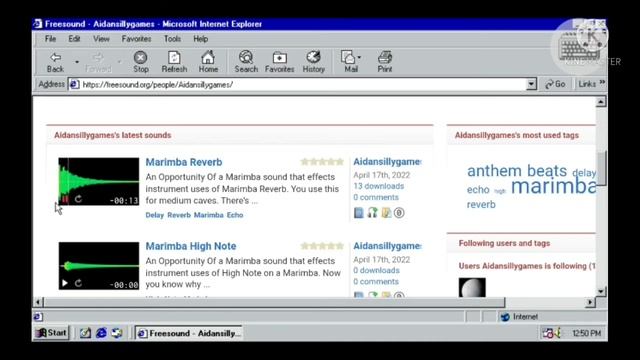The height and width of the screenshot is (360, 640).
Task: Click the Marimba Reverb waveform thumbnail
Action: click(x=99, y=181)
